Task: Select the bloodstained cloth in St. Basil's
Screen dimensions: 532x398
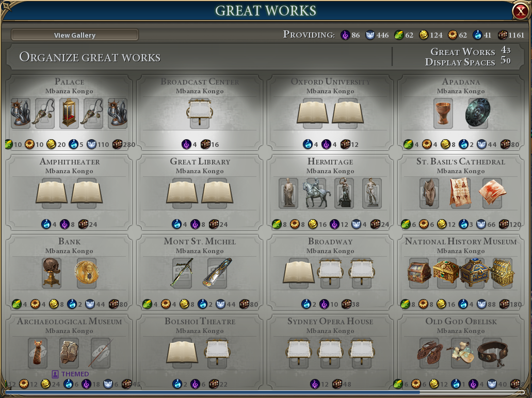Action: 492,193
